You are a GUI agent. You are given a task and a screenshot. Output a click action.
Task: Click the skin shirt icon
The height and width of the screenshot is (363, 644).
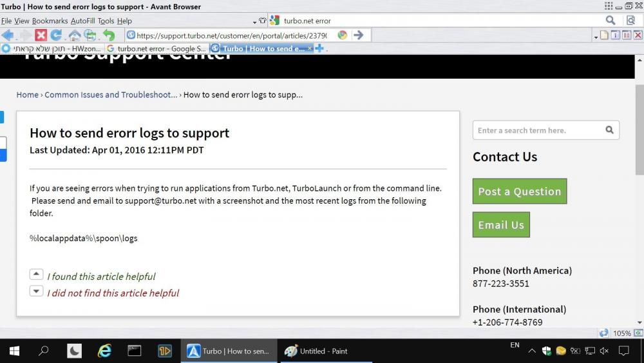(x=263, y=21)
